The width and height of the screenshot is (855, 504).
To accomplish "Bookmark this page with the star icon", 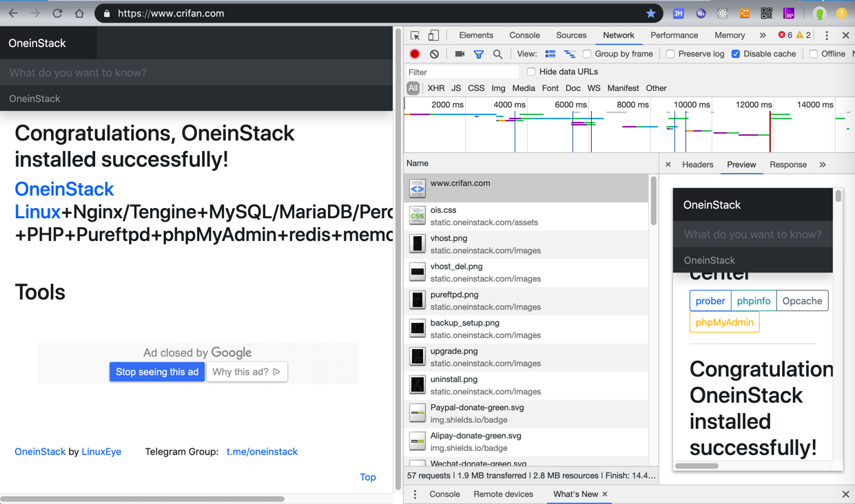I will pyautogui.click(x=650, y=13).
